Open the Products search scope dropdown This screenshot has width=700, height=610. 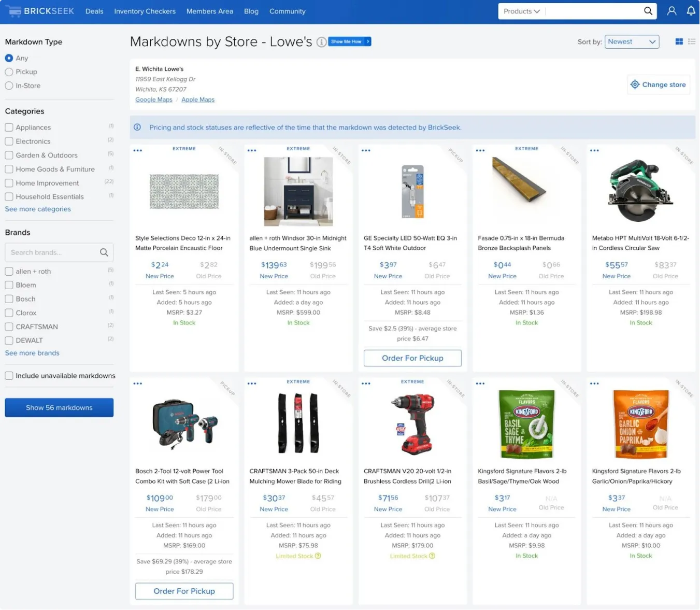pyautogui.click(x=522, y=11)
